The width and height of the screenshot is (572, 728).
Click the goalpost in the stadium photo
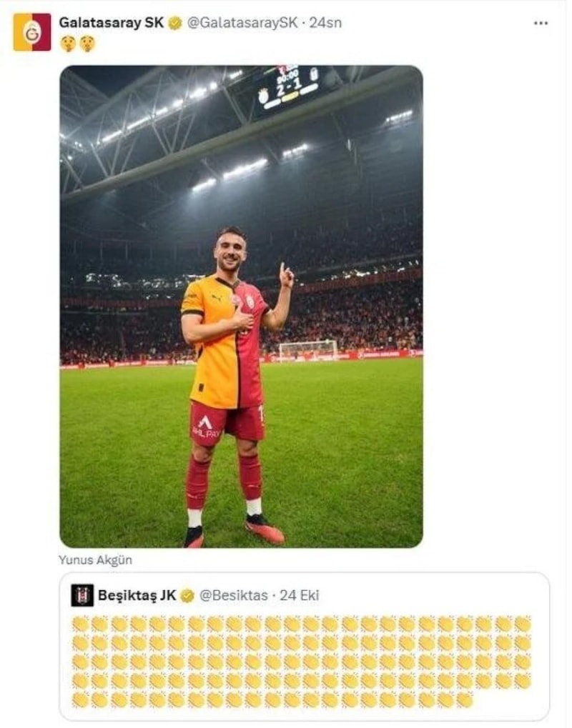pyautogui.click(x=309, y=349)
